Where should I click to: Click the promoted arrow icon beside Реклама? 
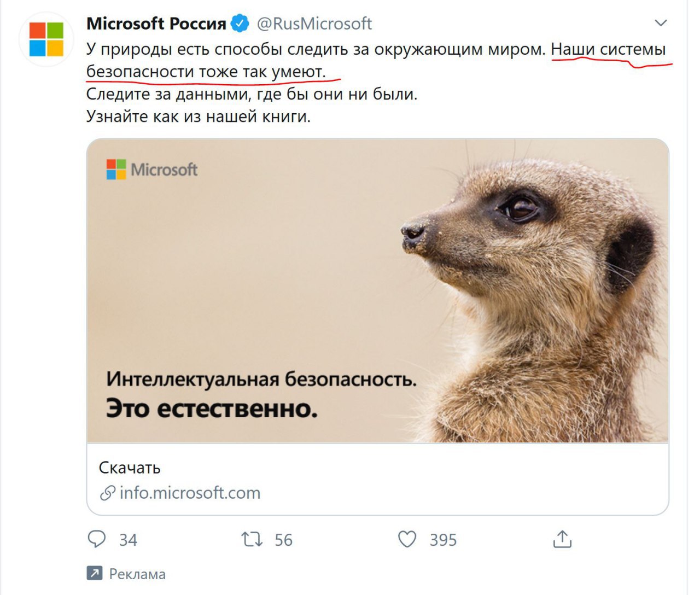click(x=94, y=573)
